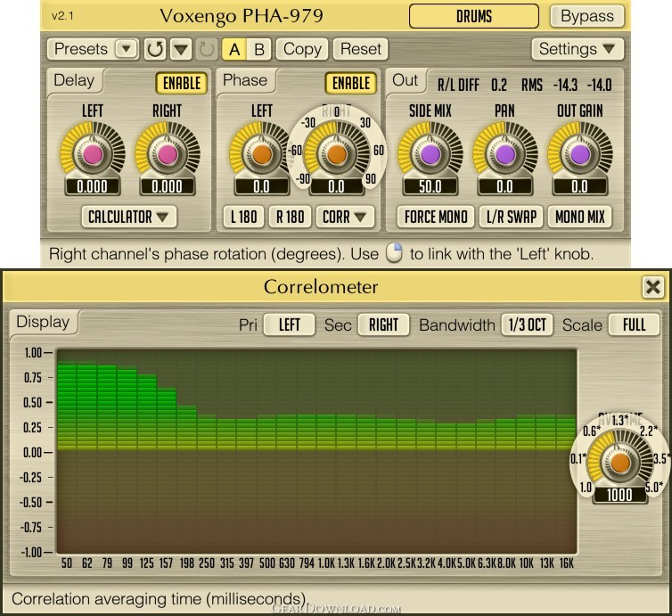Click the greyed redo arrow icon
672x616 pixels.
207,49
